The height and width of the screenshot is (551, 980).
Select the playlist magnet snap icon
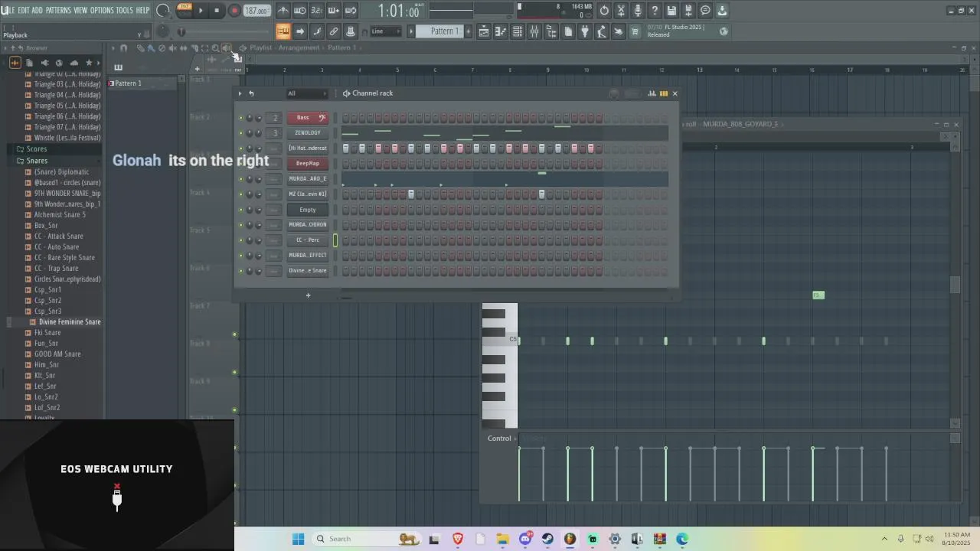click(123, 48)
